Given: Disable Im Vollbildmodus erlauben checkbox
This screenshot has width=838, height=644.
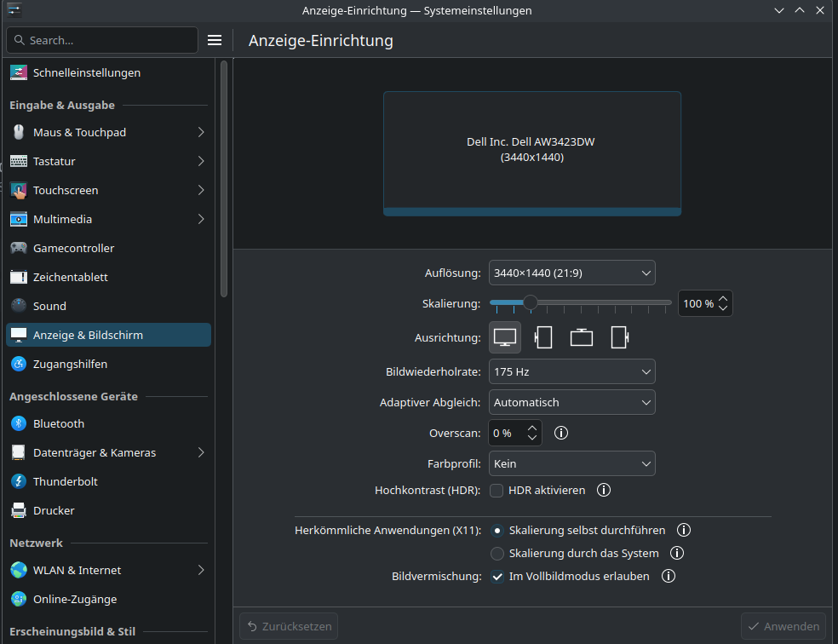Looking at the screenshot, I should [496, 576].
